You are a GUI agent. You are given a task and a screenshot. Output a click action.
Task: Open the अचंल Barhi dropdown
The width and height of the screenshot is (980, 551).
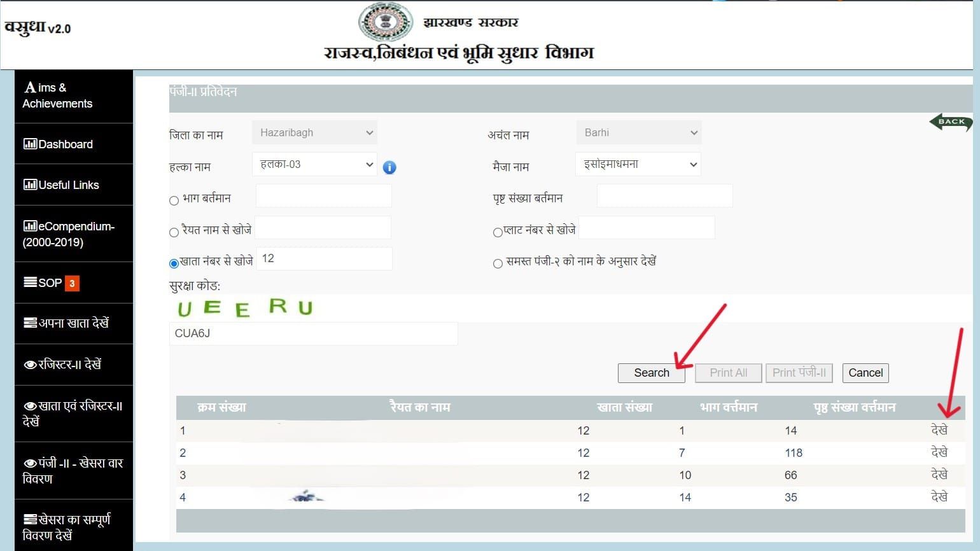(638, 132)
